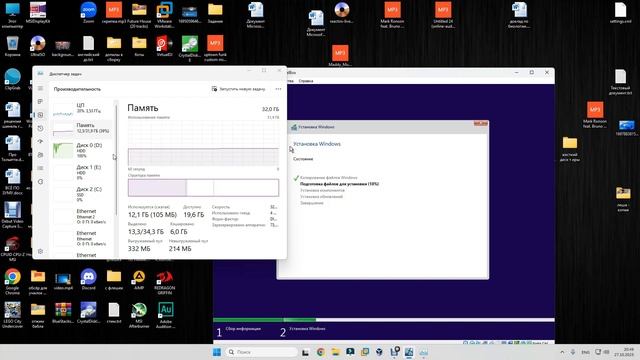Select Диск 2 (C:) performance entry

(82, 194)
